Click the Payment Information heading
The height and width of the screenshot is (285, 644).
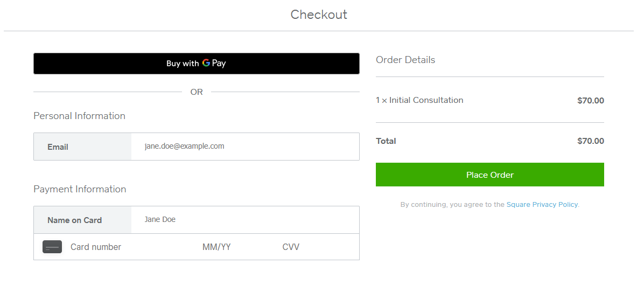[x=80, y=189]
